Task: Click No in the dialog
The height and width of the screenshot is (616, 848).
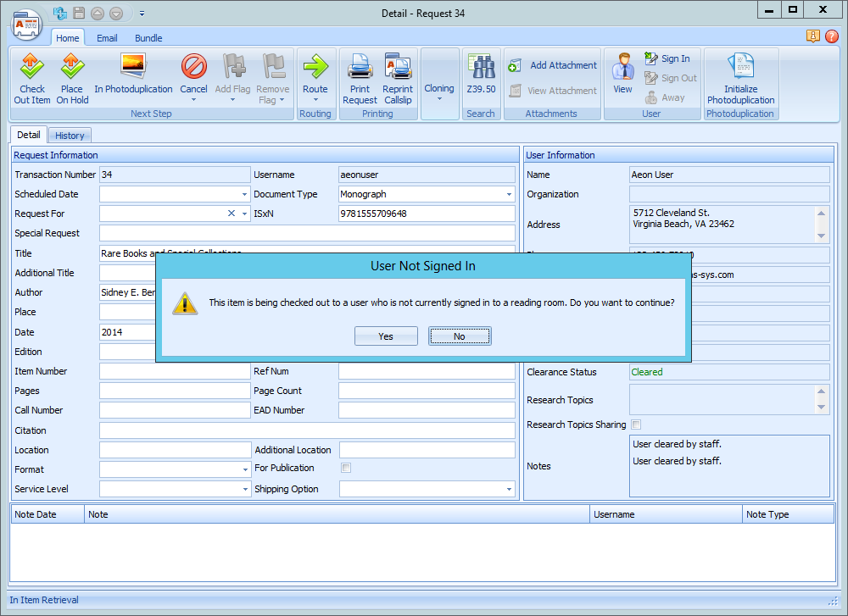Action: 459,336
